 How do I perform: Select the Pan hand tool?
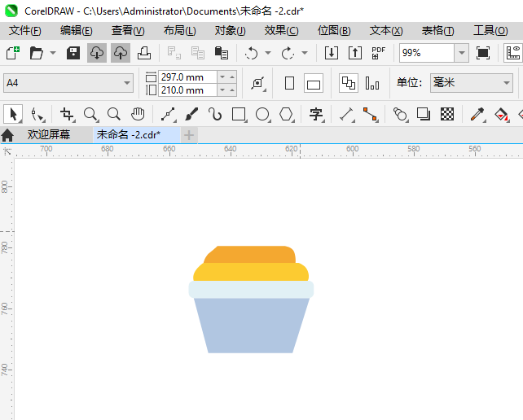point(138,114)
